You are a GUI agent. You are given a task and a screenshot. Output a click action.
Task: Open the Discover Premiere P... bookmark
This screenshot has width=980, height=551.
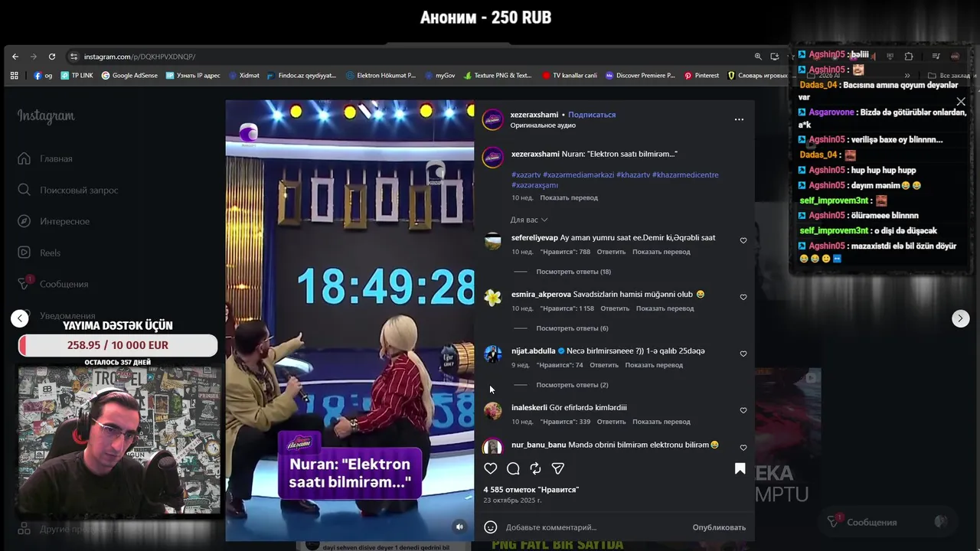click(640, 76)
